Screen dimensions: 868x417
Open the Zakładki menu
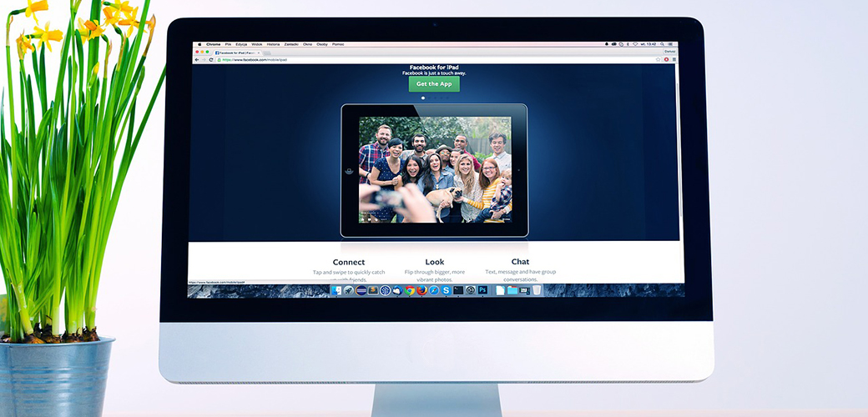coord(291,44)
